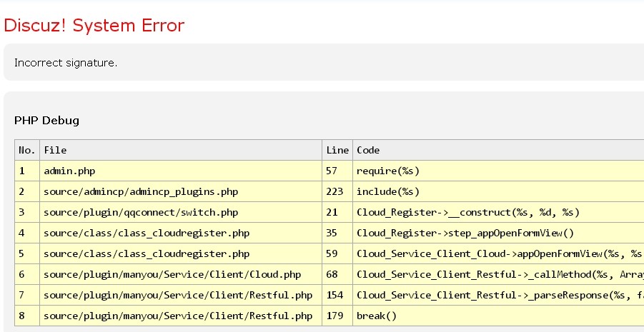This screenshot has height=332, width=644.
Task: Click line number 57
Action: [x=337, y=171]
